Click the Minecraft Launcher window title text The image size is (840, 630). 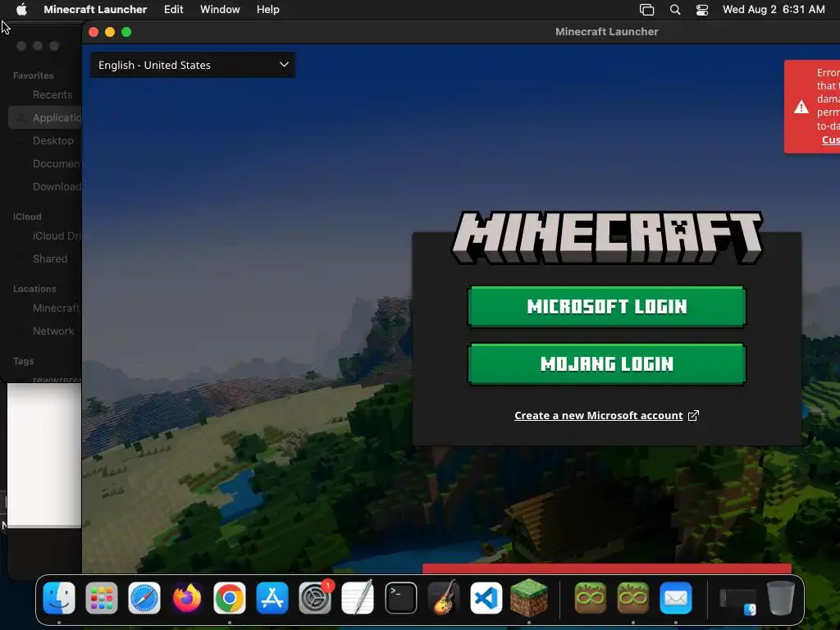click(606, 32)
